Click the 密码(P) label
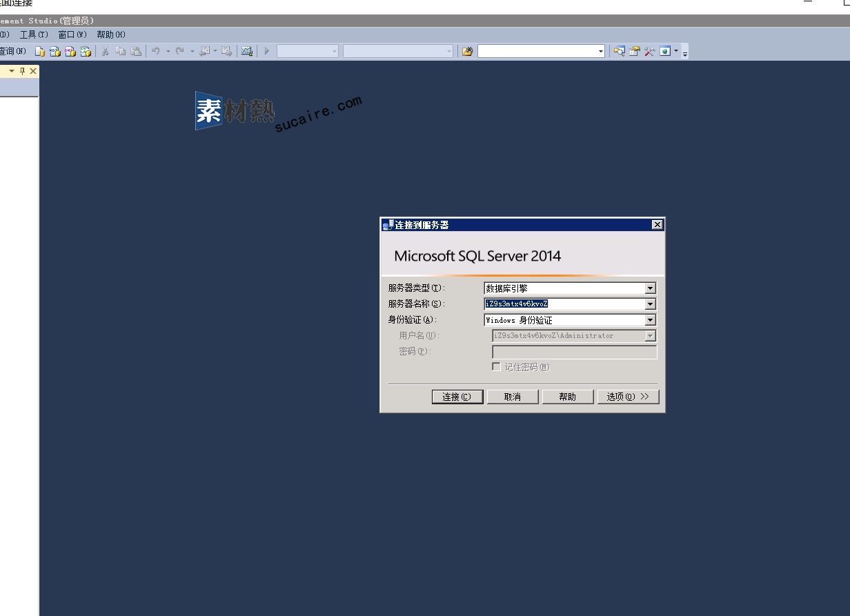The height and width of the screenshot is (616, 850). point(415,352)
